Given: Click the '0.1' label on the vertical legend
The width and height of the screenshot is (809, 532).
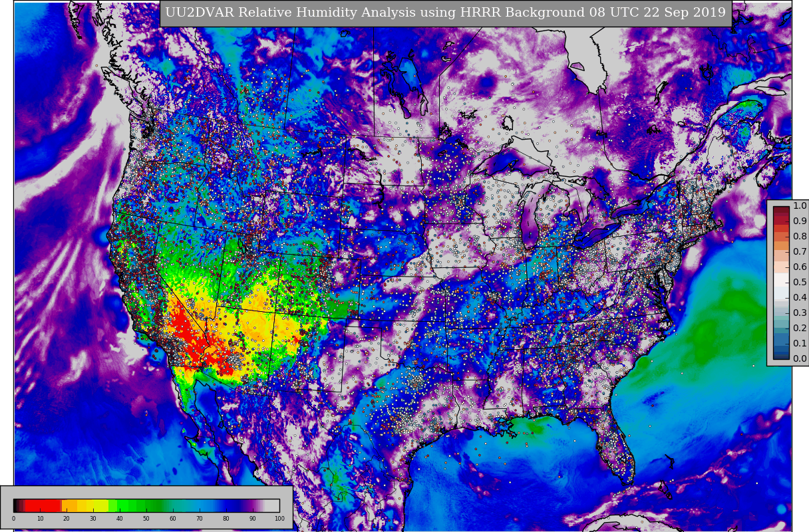Looking at the screenshot, I should click(800, 343).
